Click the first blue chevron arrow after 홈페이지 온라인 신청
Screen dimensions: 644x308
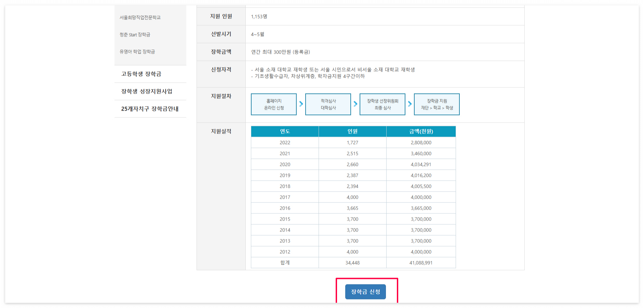click(x=301, y=104)
